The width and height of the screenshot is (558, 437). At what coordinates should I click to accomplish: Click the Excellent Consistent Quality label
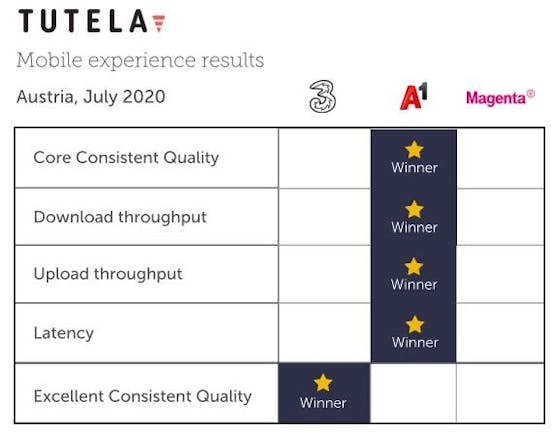[x=142, y=396]
